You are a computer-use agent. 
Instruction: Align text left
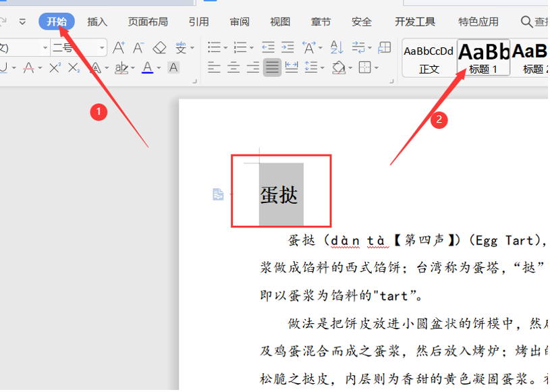(x=214, y=67)
